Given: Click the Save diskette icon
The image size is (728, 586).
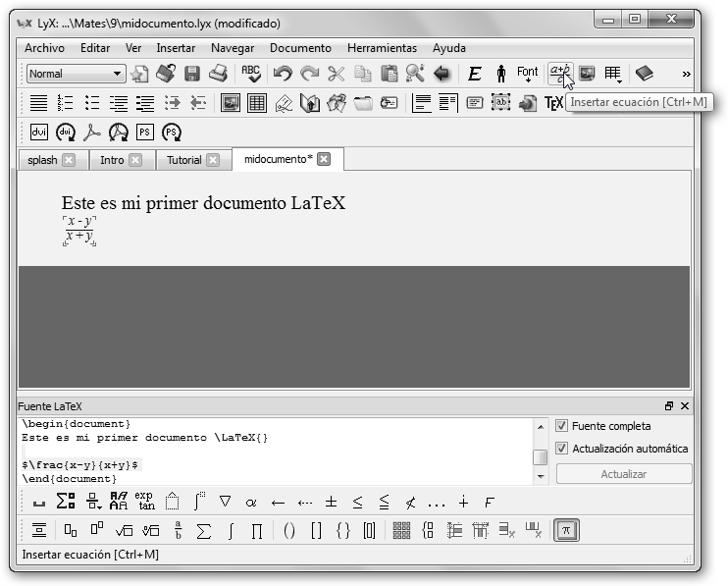Looking at the screenshot, I should [x=192, y=74].
